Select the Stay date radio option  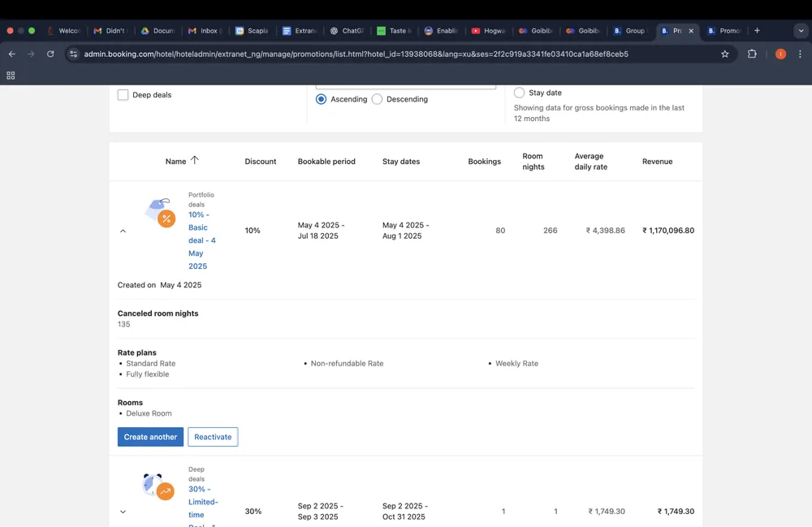point(519,93)
